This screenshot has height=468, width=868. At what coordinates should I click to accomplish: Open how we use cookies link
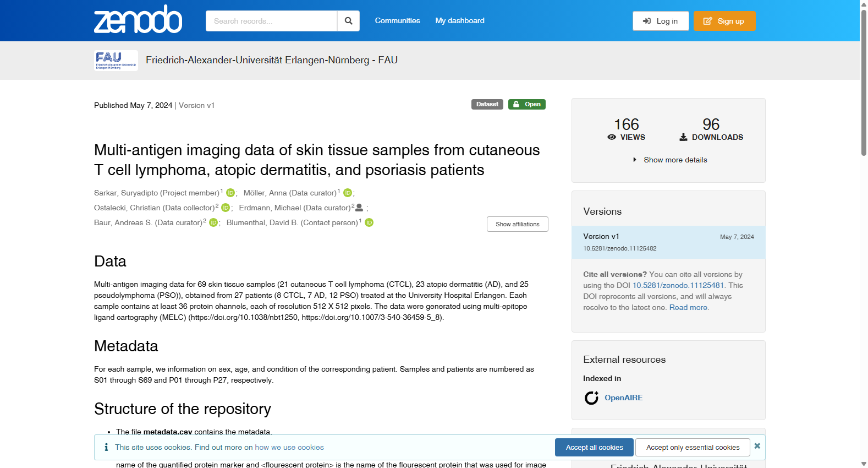click(289, 447)
